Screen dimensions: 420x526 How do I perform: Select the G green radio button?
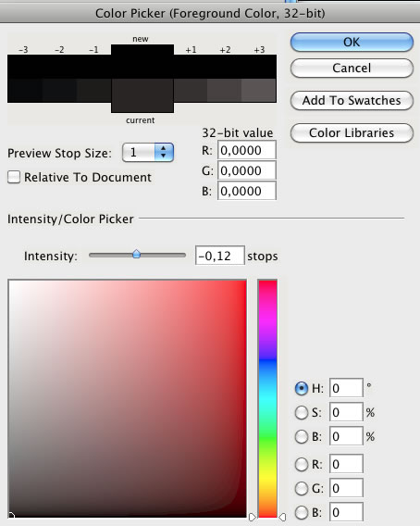(301, 488)
